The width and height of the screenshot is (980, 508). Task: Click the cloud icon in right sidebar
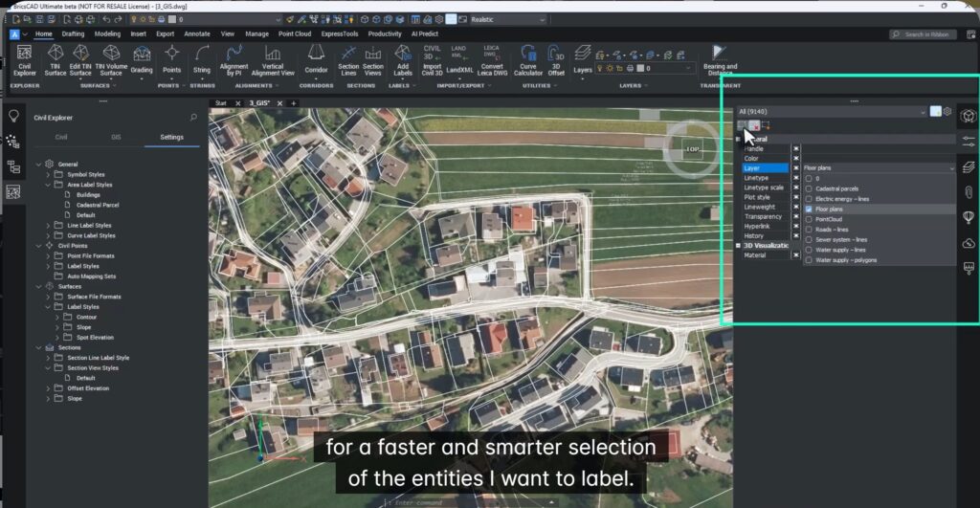[969, 243]
